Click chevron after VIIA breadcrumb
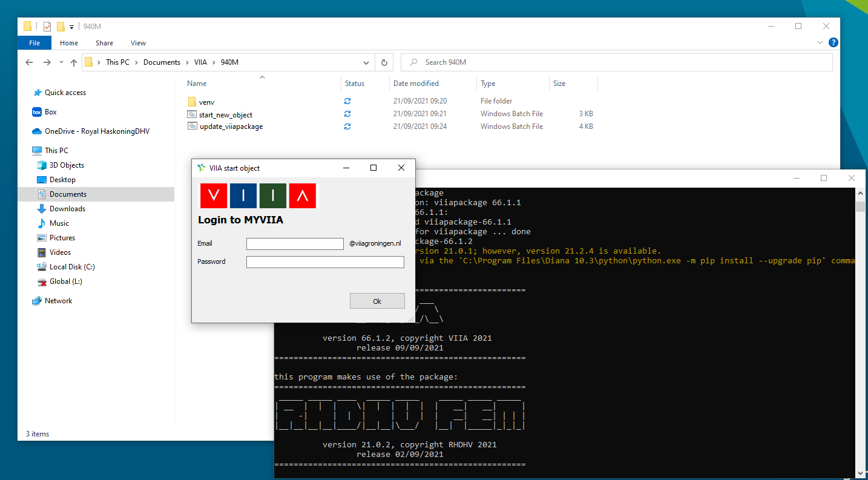The width and height of the screenshot is (868, 480). [213, 62]
